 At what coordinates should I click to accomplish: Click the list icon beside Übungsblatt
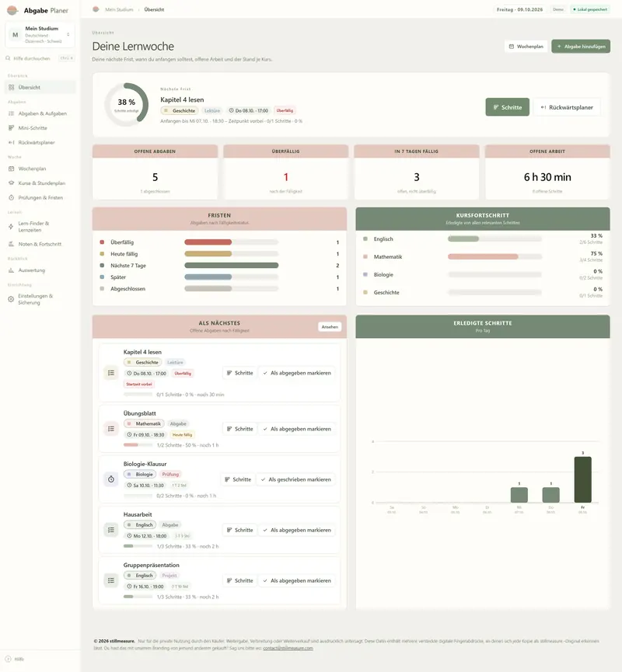(x=111, y=429)
